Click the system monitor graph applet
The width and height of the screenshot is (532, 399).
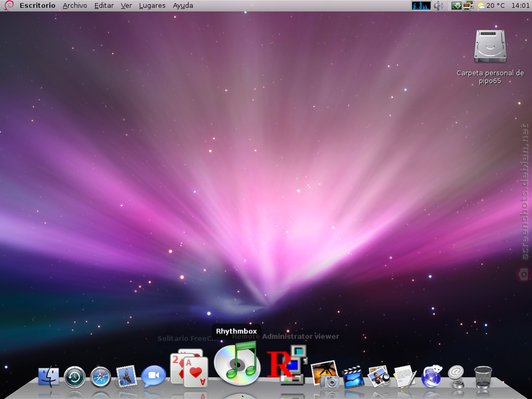click(x=421, y=5)
